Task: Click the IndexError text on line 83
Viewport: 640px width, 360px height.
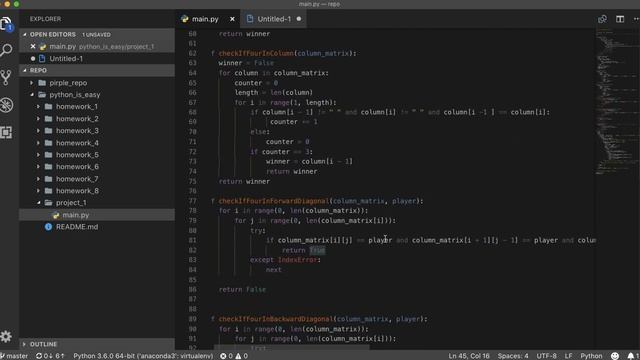Action: (297, 260)
